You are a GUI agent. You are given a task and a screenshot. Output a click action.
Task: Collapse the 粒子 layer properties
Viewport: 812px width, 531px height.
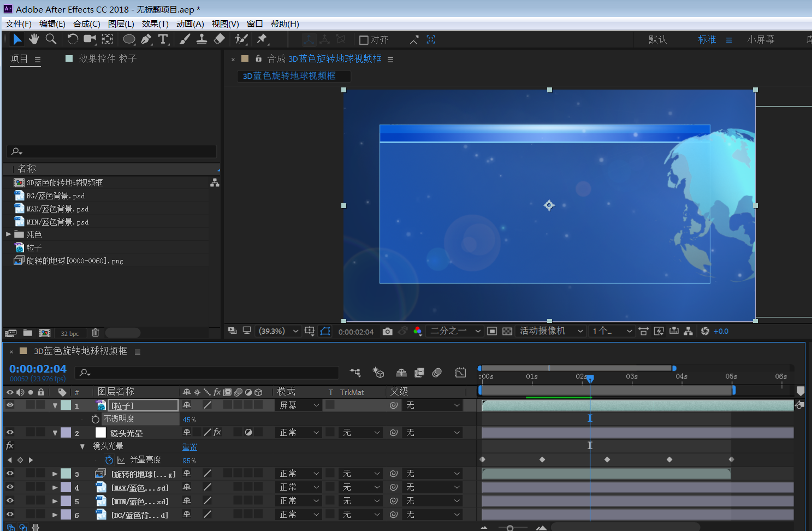coord(55,405)
